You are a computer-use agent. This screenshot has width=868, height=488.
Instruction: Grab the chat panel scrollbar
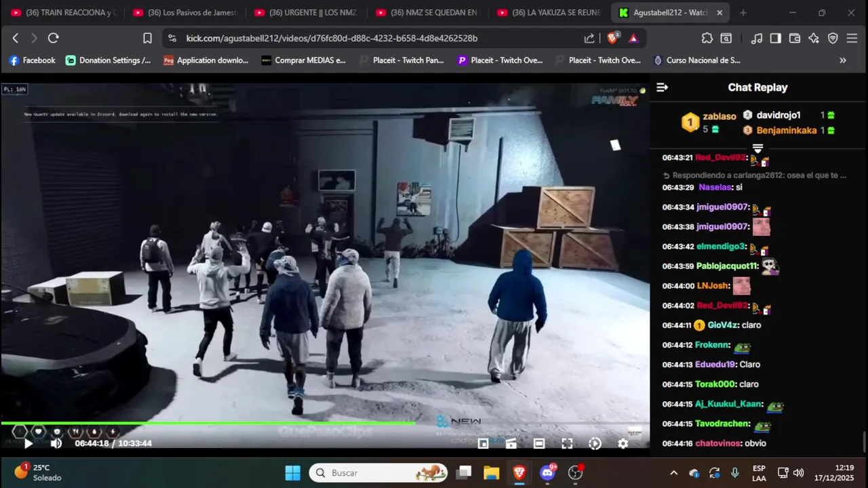[864, 441]
